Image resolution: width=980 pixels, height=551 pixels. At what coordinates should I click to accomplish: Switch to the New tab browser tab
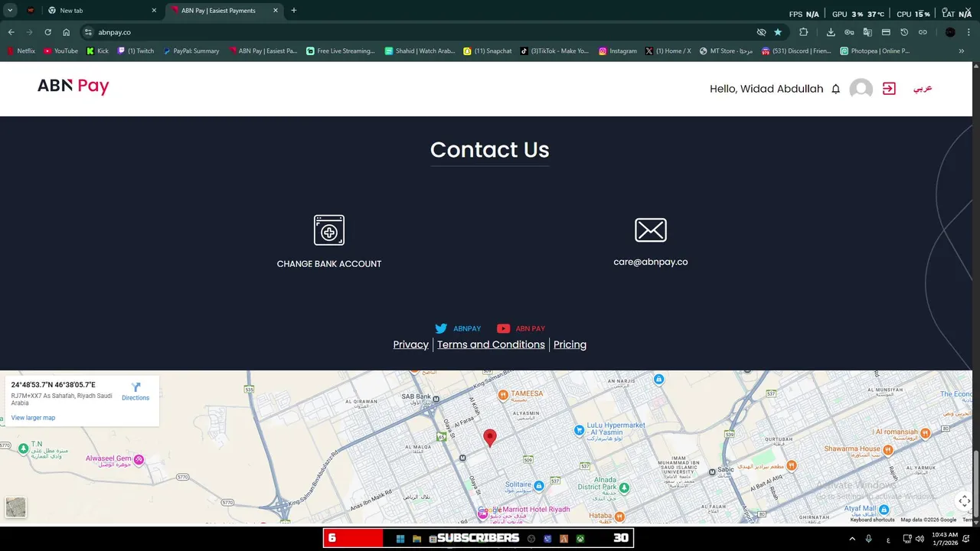click(101, 11)
